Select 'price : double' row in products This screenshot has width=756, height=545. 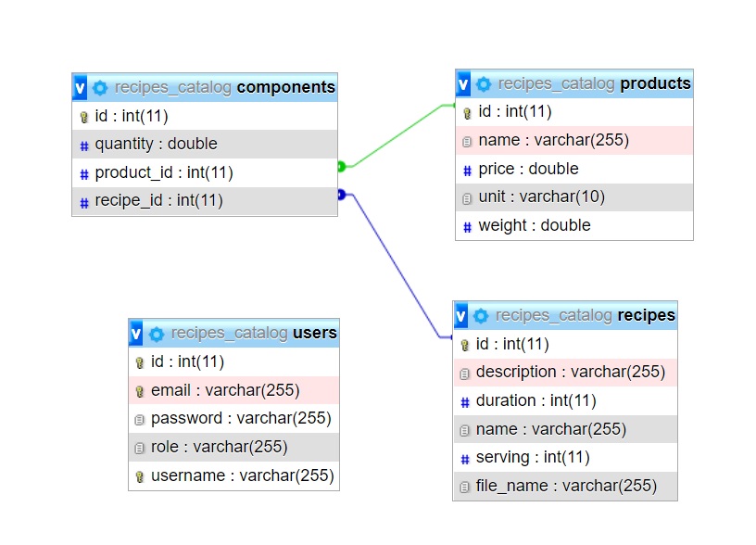point(574,169)
